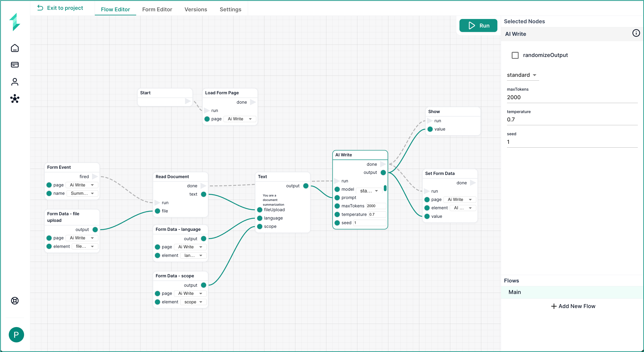Open the Home icon in sidebar
Image resolution: width=644 pixels, height=352 pixels.
pos(15,48)
